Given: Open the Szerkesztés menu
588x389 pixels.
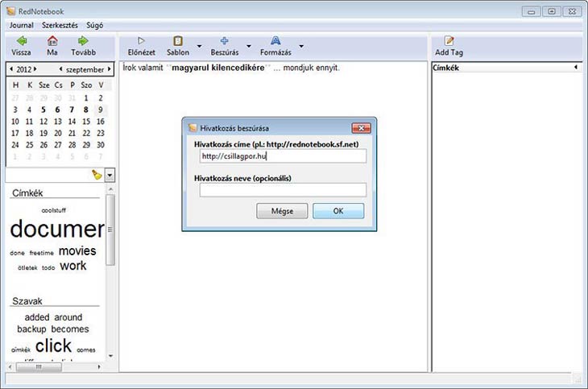Looking at the screenshot, I should pyautogui.click(x=62, y=25).
